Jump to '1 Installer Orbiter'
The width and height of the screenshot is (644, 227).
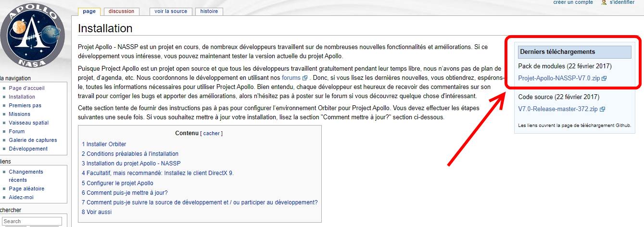(104, 144)
